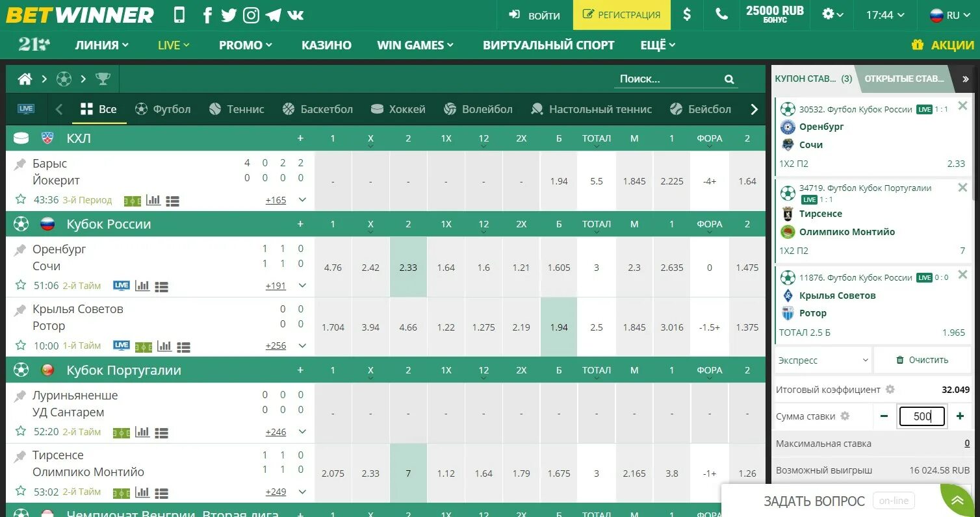The image size is (980, 517).
Task: Open live video for Крылья Советов match
Action: pos(122,346)
